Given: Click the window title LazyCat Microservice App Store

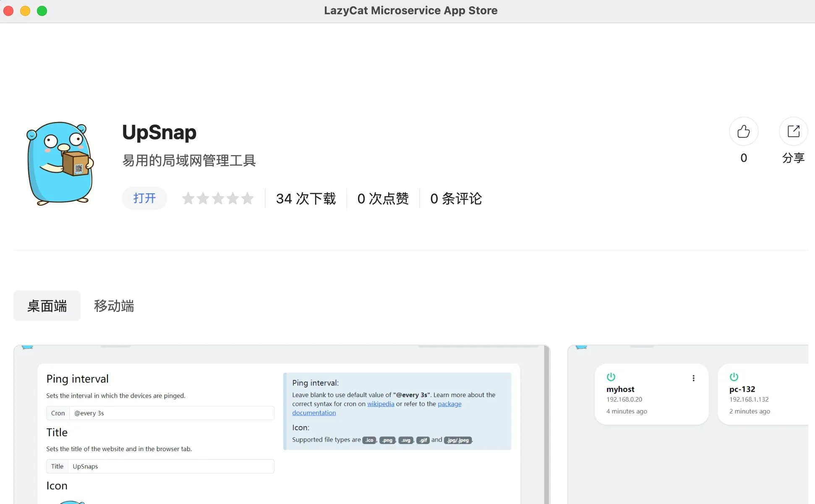Looking at the screenshot, I should (410, 10).
